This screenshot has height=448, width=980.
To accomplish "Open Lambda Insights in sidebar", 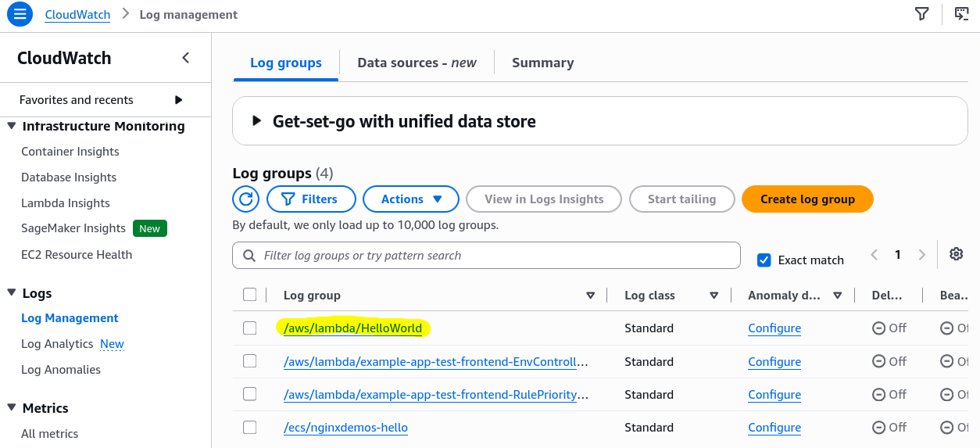I will [66, 203].
